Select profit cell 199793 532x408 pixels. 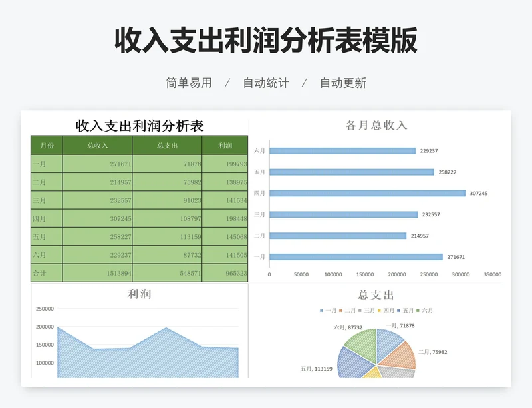pos(225,164)
